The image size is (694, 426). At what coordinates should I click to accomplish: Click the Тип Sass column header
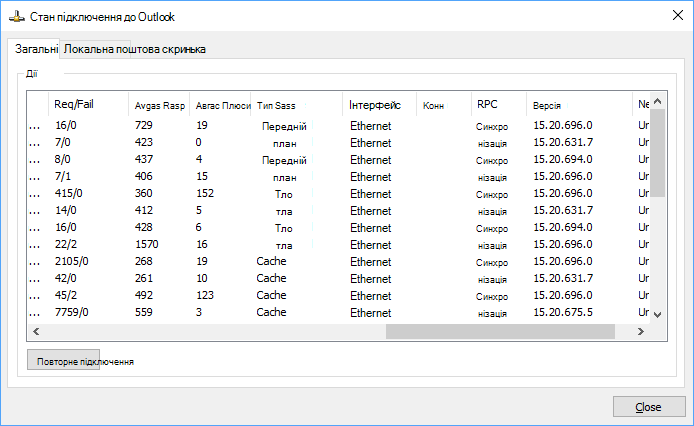click(x=297, y=105)
